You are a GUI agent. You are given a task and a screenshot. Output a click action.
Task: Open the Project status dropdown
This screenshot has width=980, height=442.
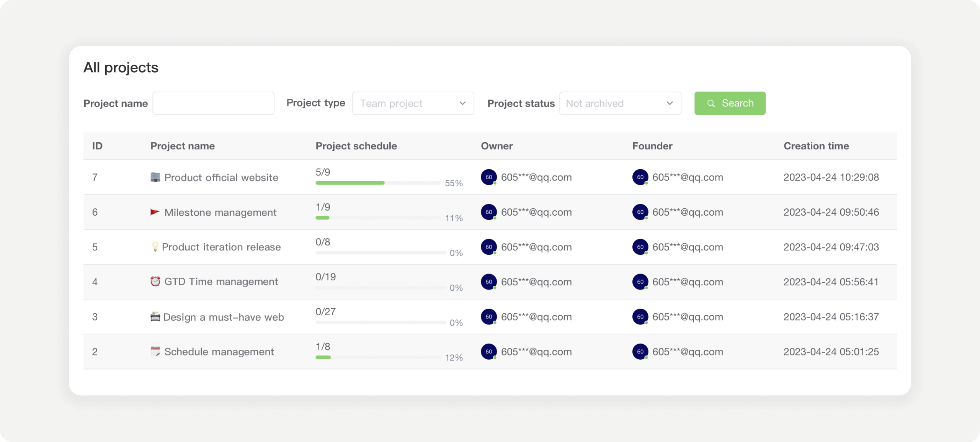point(620,103)
